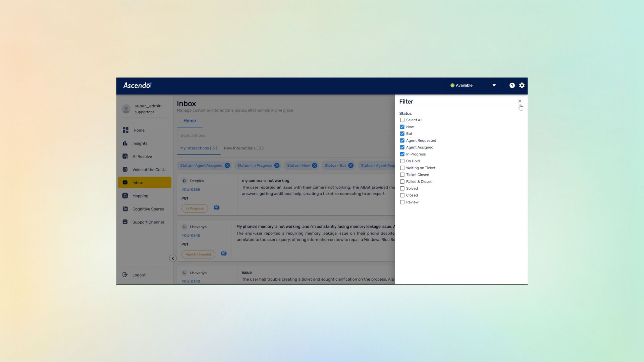Image resolution: width=644 pixels, height=362 pixels.
Task: Check the Waiting on Ticket checkbox
Action: click(x=402, y=168)
